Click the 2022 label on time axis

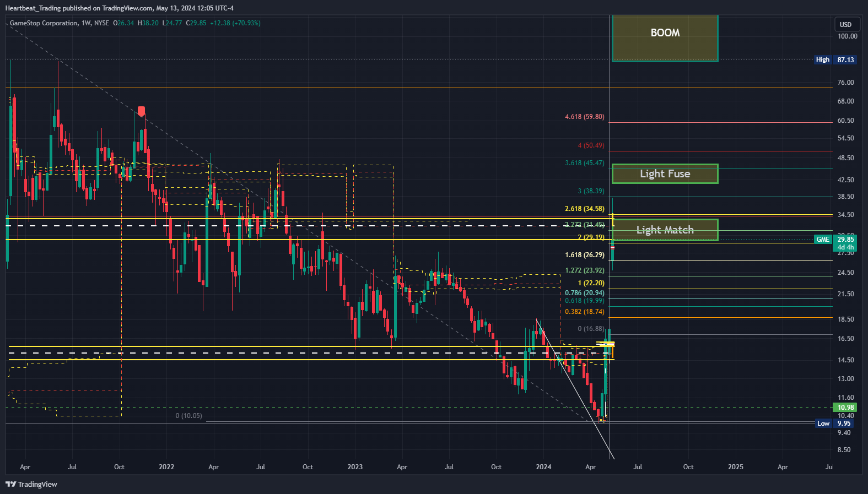[166, 467]
